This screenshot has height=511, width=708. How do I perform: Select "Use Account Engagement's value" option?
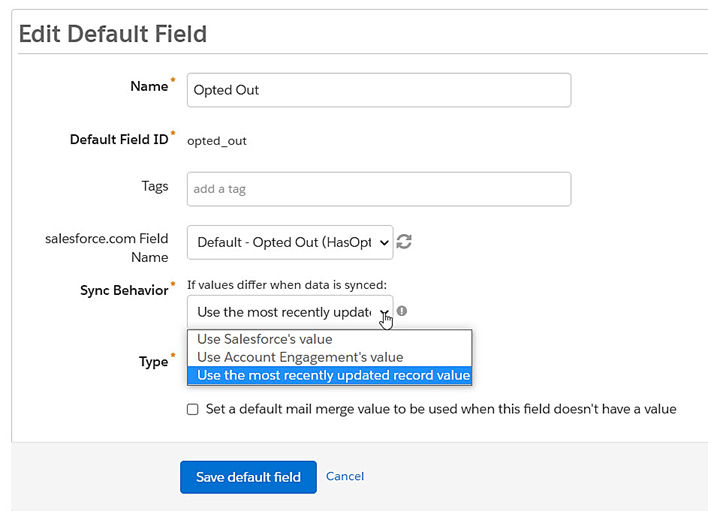point(300,357)
